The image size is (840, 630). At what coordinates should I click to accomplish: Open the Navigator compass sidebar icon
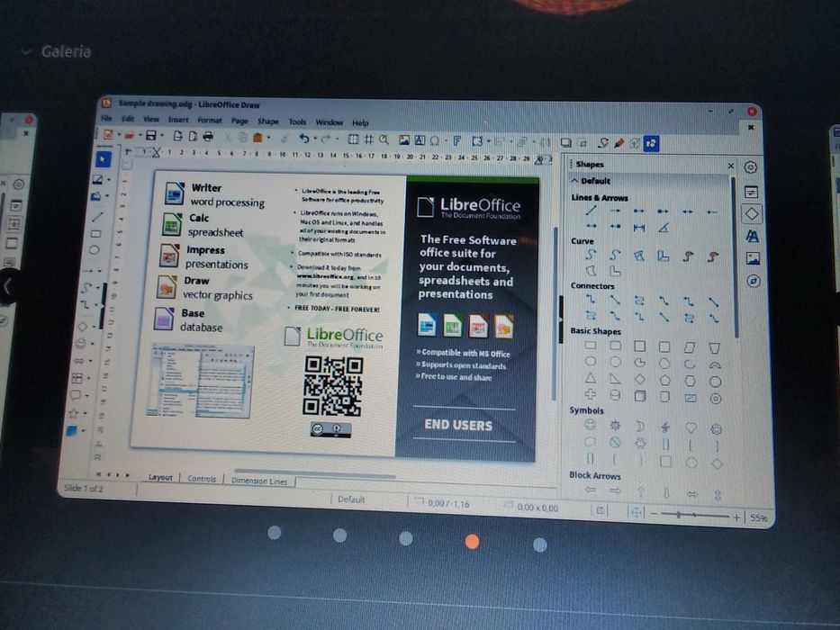coord(754,281)
